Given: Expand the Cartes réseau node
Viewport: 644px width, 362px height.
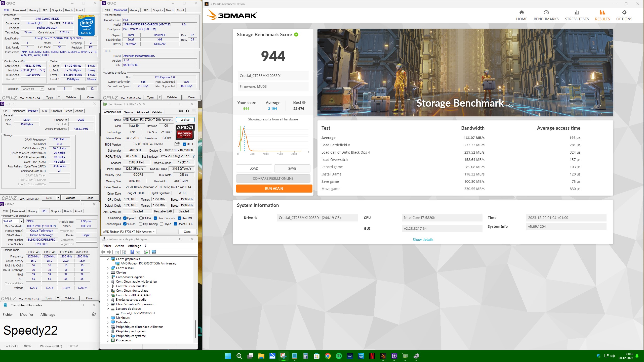Looking at the screenshot, I should point(108,268).
